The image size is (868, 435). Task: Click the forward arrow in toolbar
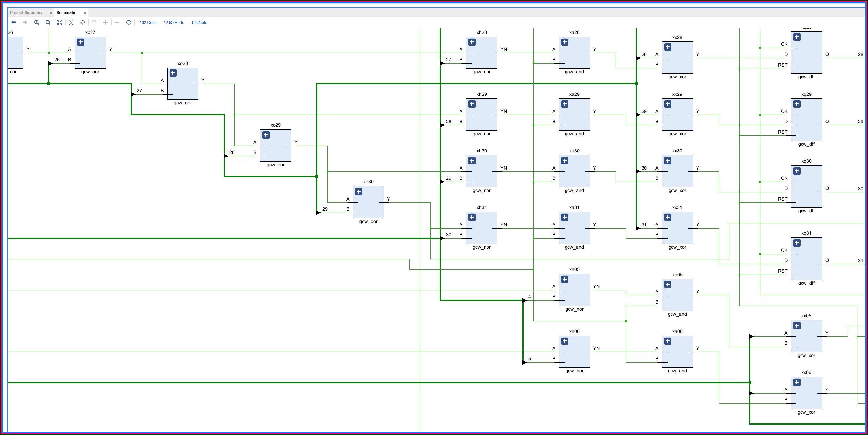[25, 23]
